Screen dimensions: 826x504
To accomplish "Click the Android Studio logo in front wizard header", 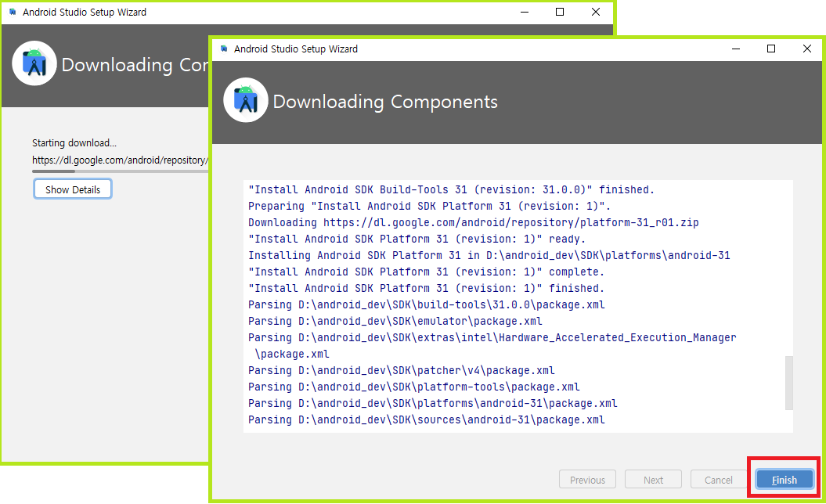I will pyautogui.click(x=246, y=100).
